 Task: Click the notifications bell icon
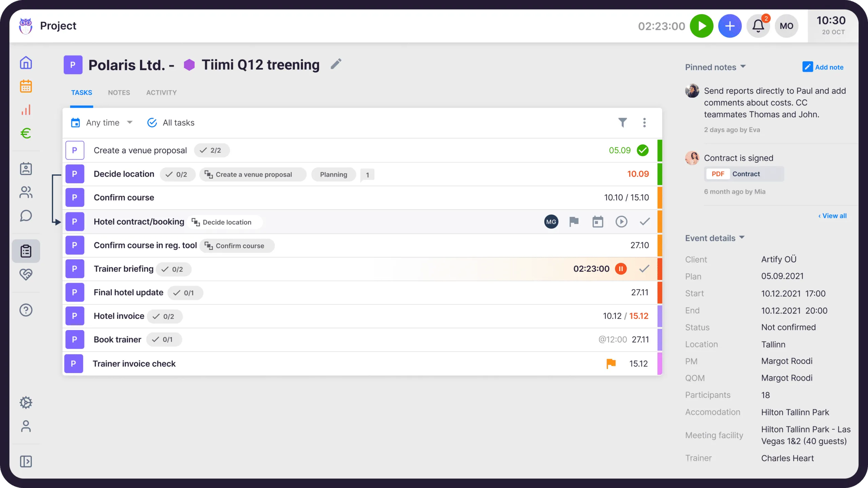[x=758, y=26]
